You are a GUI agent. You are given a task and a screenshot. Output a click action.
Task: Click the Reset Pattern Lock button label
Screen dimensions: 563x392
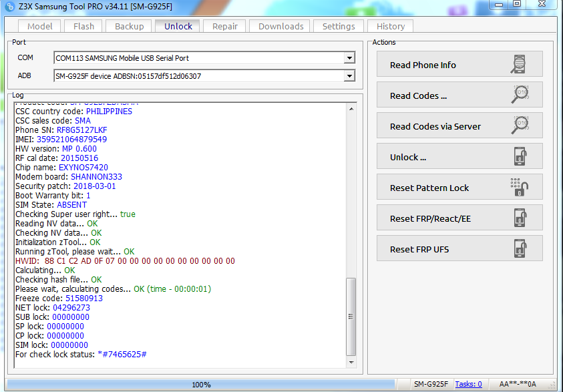pos(429,188)
